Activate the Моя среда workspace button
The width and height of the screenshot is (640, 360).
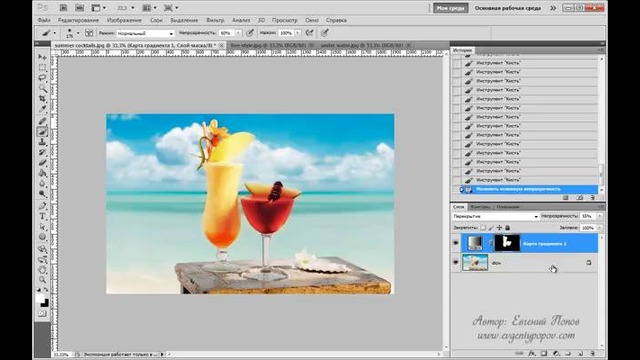[451, 8]
